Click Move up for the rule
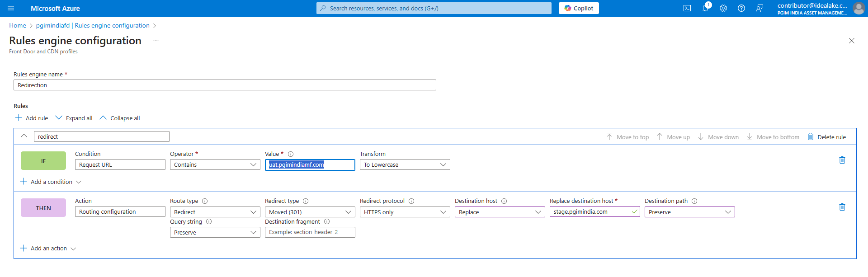 (x=673, y=137)
